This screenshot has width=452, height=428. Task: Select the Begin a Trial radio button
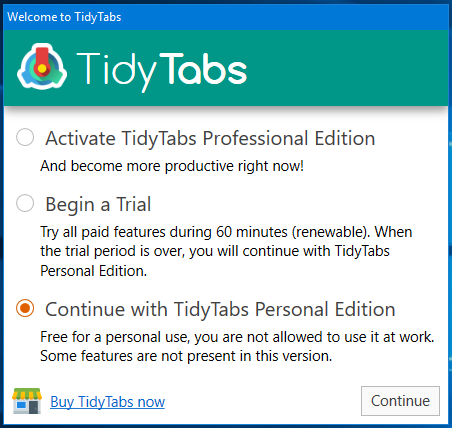25,203
